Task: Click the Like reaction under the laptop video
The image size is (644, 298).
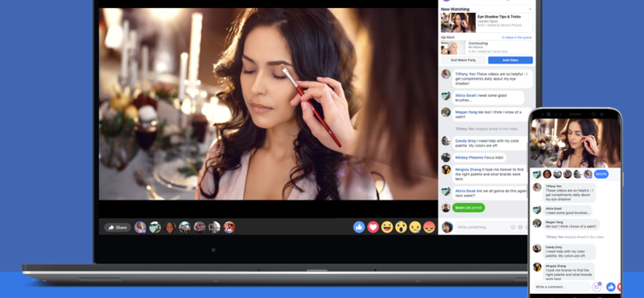Action: (359, 227)
